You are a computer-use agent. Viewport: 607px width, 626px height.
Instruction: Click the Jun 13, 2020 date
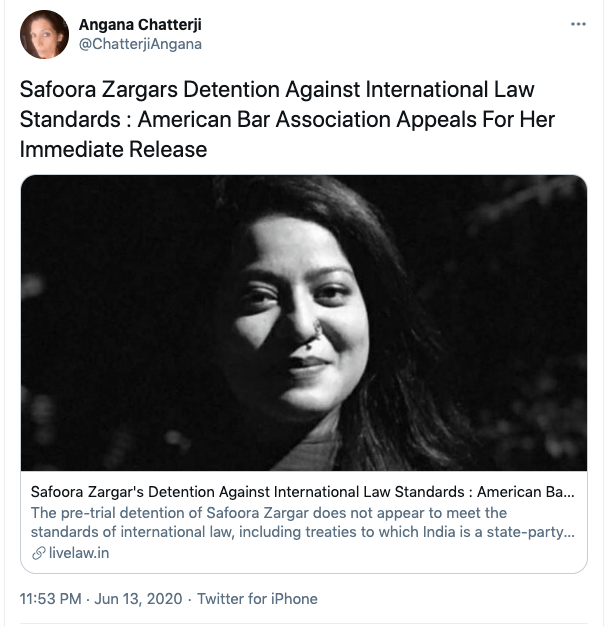tap(141, 599)
